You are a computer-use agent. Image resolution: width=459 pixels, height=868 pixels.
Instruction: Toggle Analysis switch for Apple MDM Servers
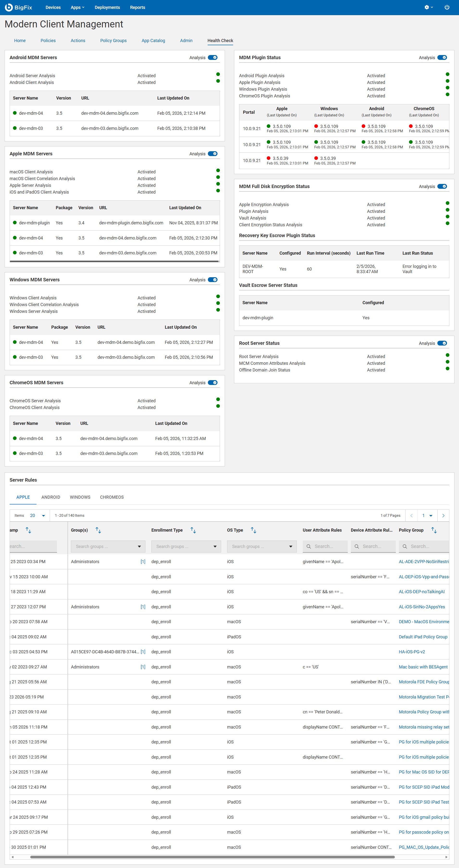tap(213, 154)
